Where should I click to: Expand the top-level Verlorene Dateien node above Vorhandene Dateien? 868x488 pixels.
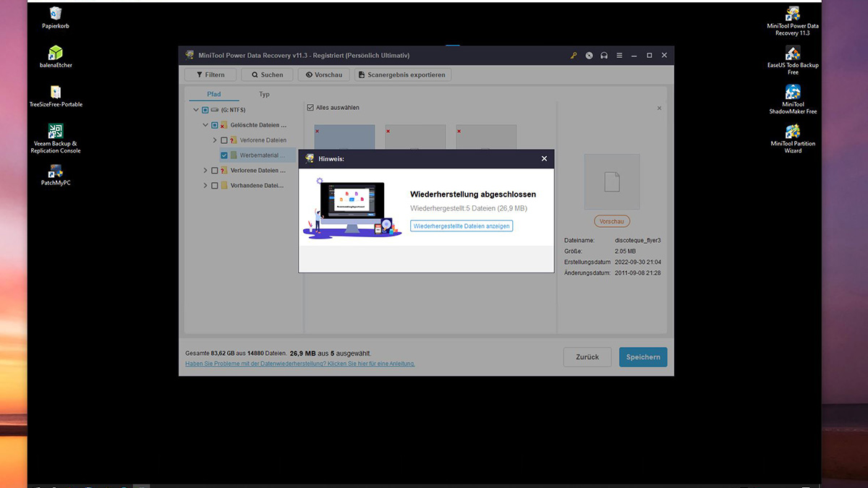coord(205,171)
